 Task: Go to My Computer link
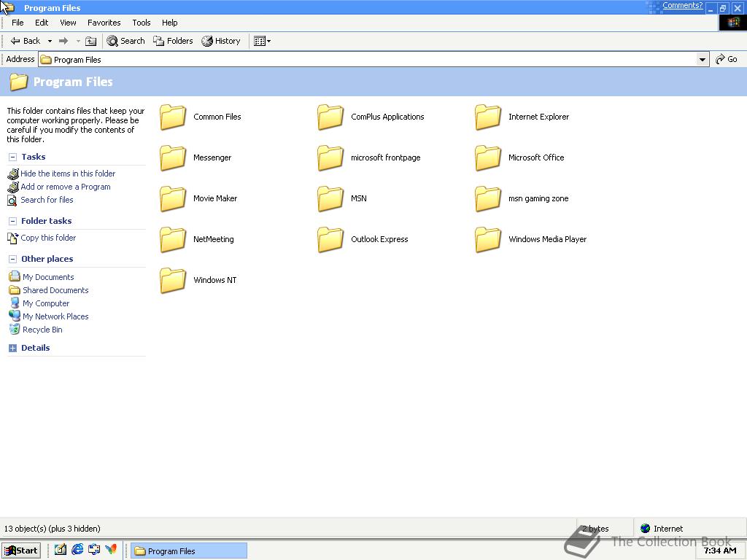[x=46, y=303]
